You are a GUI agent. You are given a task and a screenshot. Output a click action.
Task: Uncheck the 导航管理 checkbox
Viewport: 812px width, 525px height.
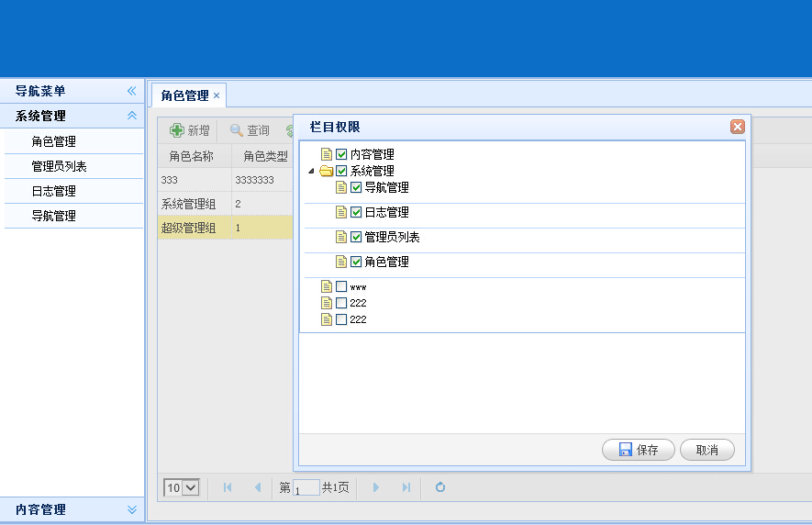[356, 187]
